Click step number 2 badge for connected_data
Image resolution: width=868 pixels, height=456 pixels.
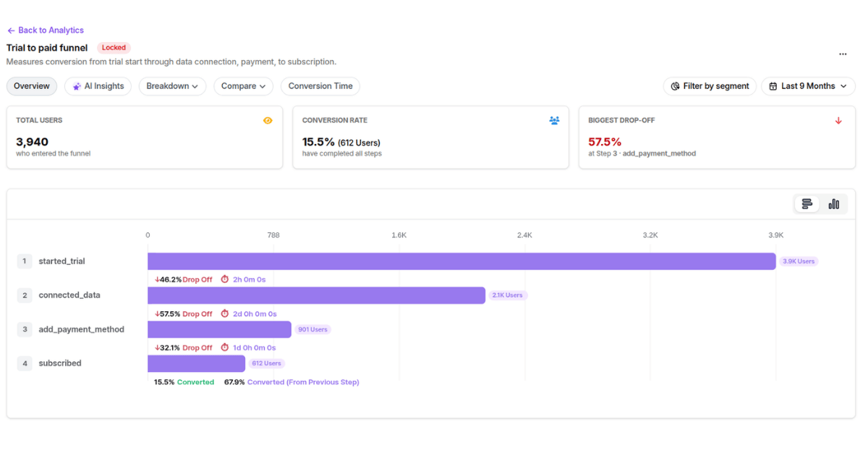tap(25, 295)
